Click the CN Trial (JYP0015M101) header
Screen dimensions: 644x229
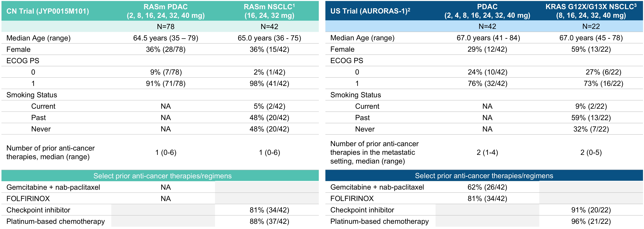tap(47, 11)
